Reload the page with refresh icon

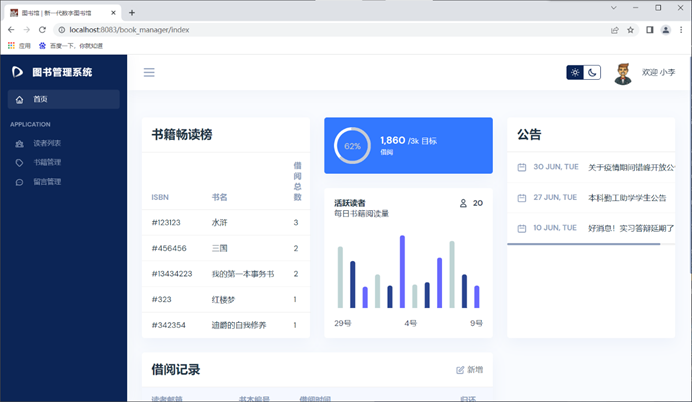(42, 30)
